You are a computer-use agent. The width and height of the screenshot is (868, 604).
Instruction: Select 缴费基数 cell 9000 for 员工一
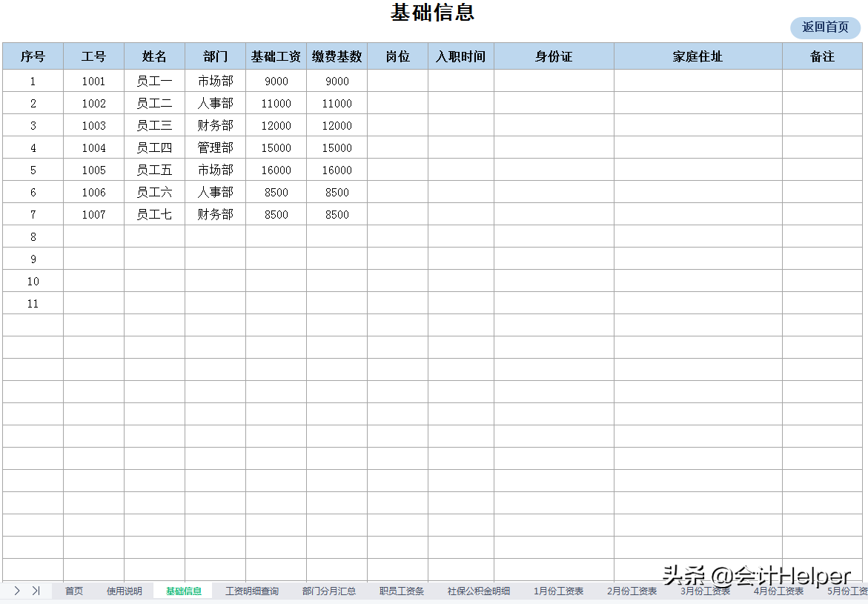pos(337,81)
